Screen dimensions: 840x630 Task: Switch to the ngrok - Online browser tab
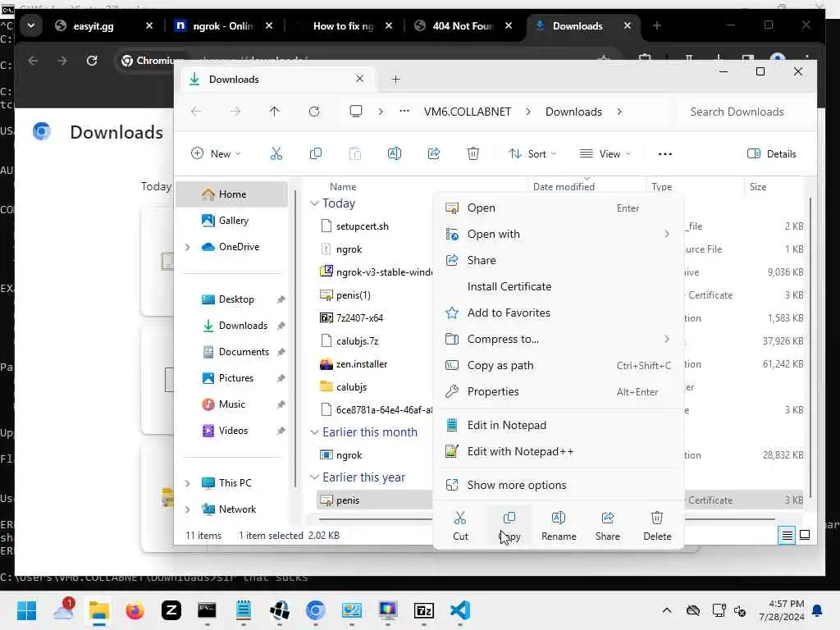pyautogui.click(x=223, y=25)
